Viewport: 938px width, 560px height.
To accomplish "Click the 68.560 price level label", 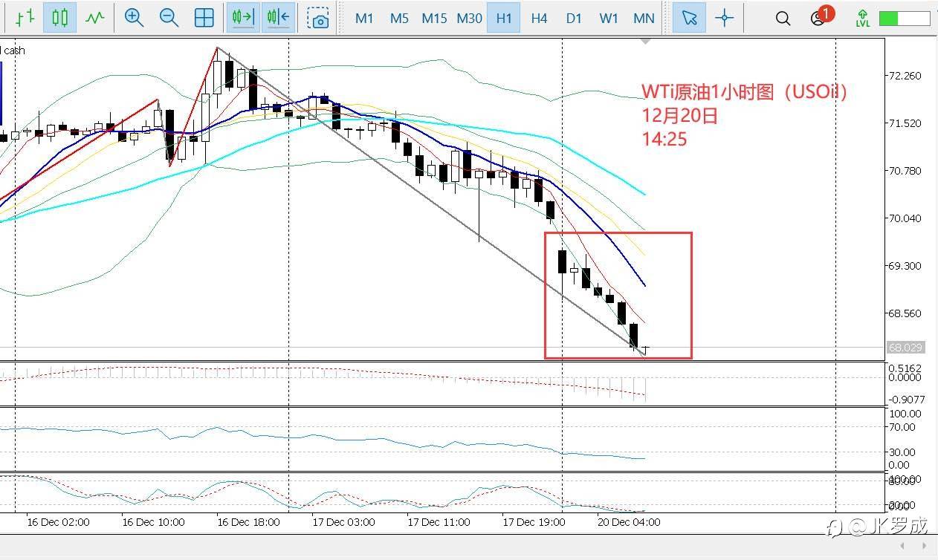I will [x=905, y=313].
